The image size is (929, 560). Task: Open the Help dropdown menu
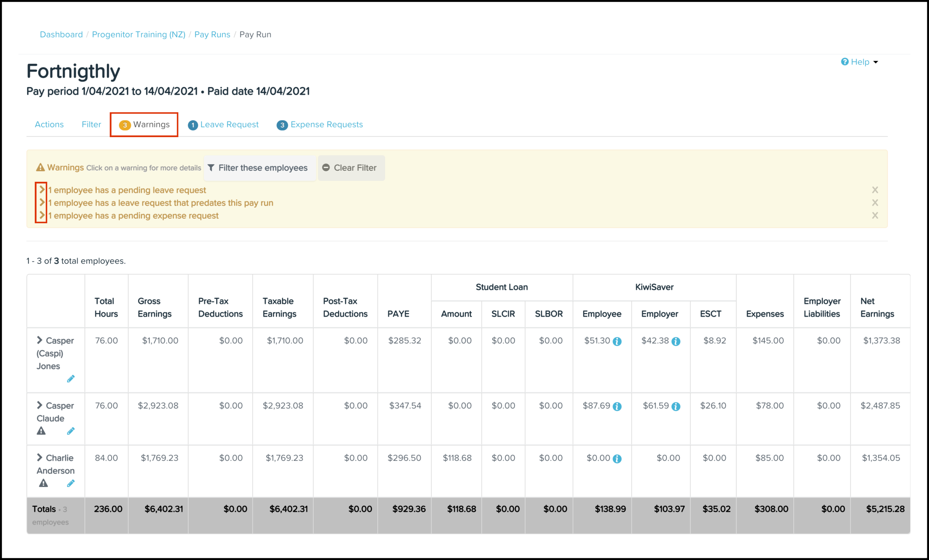click(x=860, y=62)
